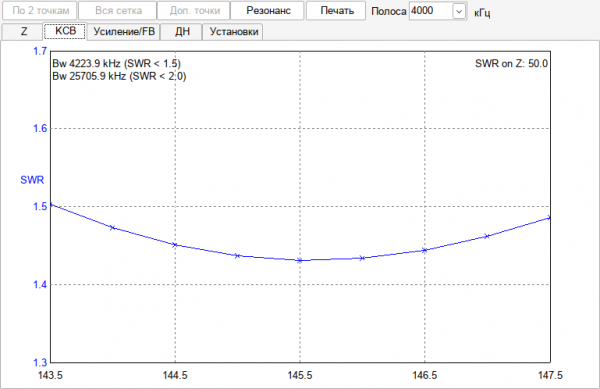
Task: Click the 144.5 frequency axis label
Action: pos(175,375)
